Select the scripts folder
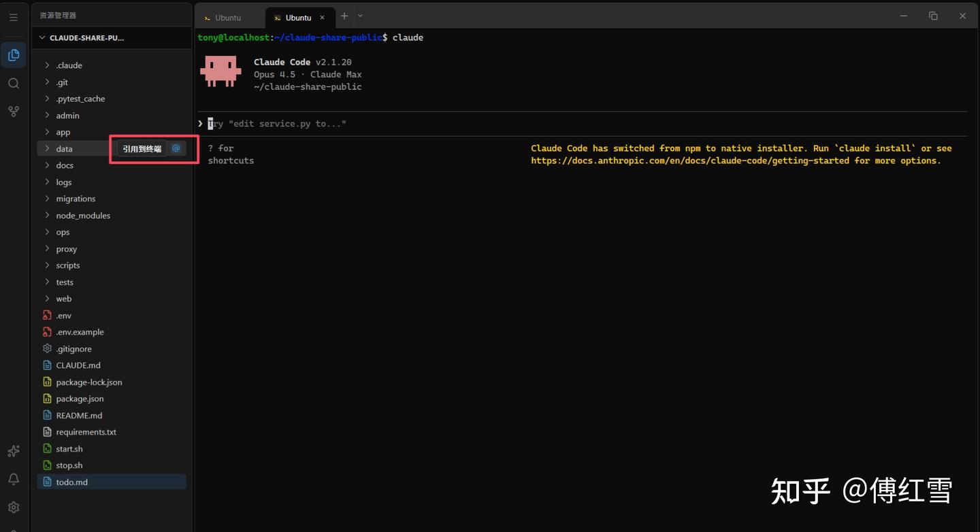The width and height of the screenshot is (980, 532). pyautogui.click(x=112, y=265)
